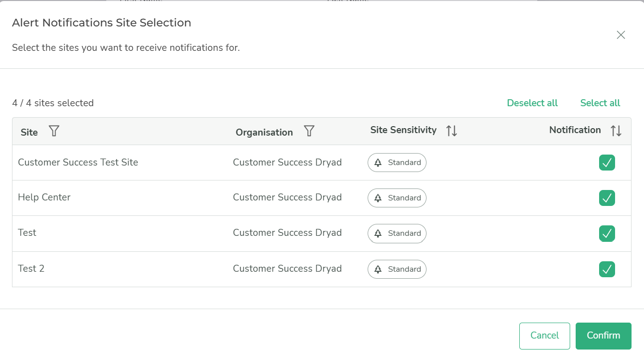The height and width of the screenshot is (360, 644).
Task: Open the Organisation column filter icon
Action: point(309,131)
